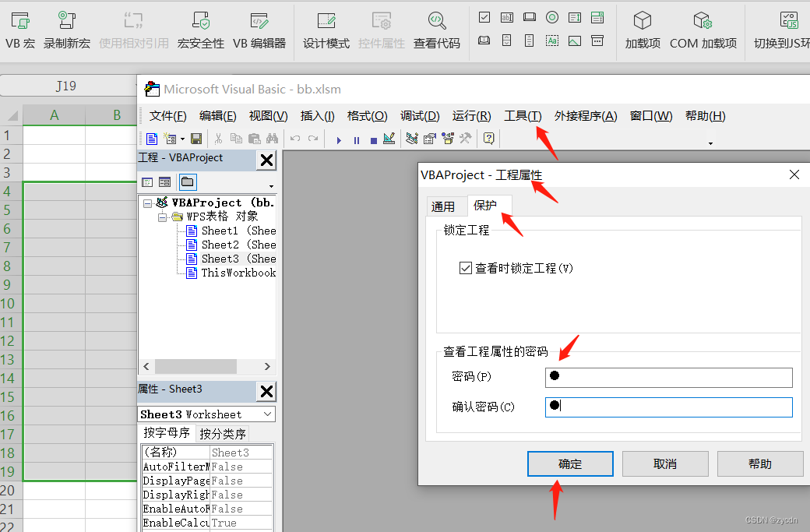Click View Object icon in project pane
Screen dimensions: 810x532
pyautogui.click(x=165, y=182)
